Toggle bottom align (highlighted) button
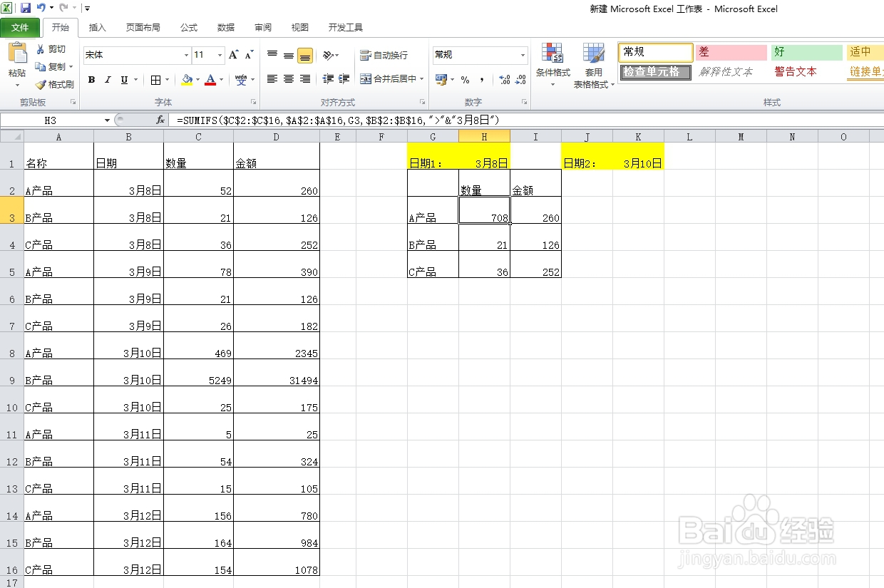Screen dimensions: 884x588 click(305, 55)
